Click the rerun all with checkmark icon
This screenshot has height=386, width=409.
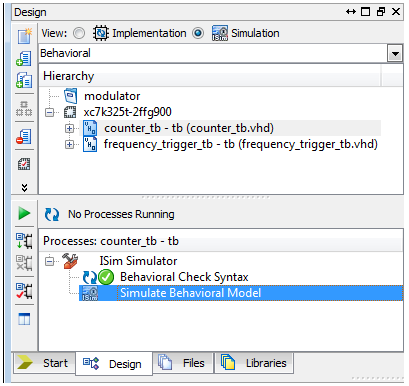[24, 291]
